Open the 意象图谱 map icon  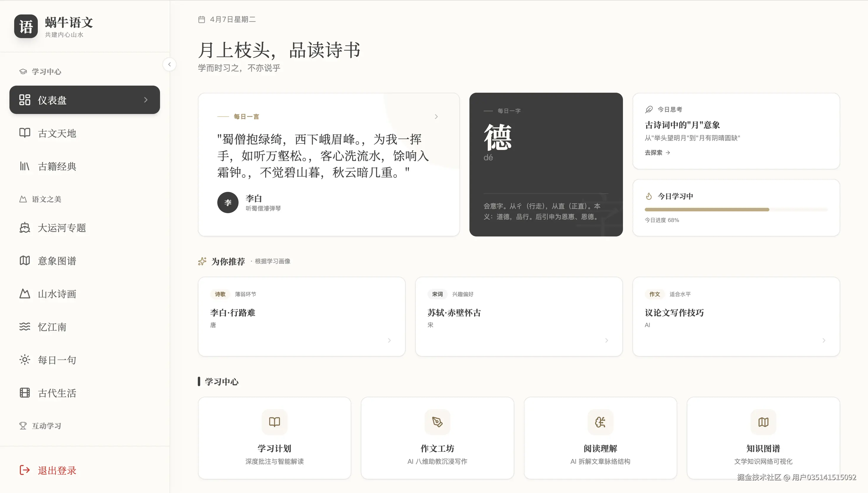[x=25, y=260]
